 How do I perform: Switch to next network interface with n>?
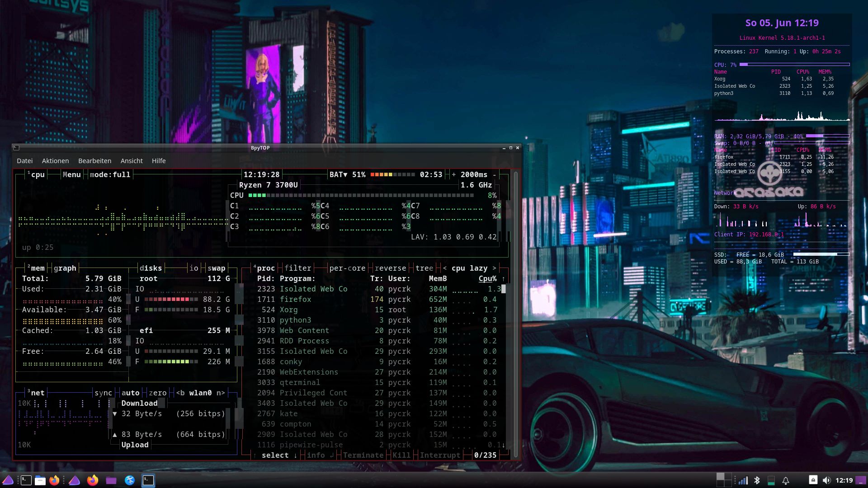(221, 393)
